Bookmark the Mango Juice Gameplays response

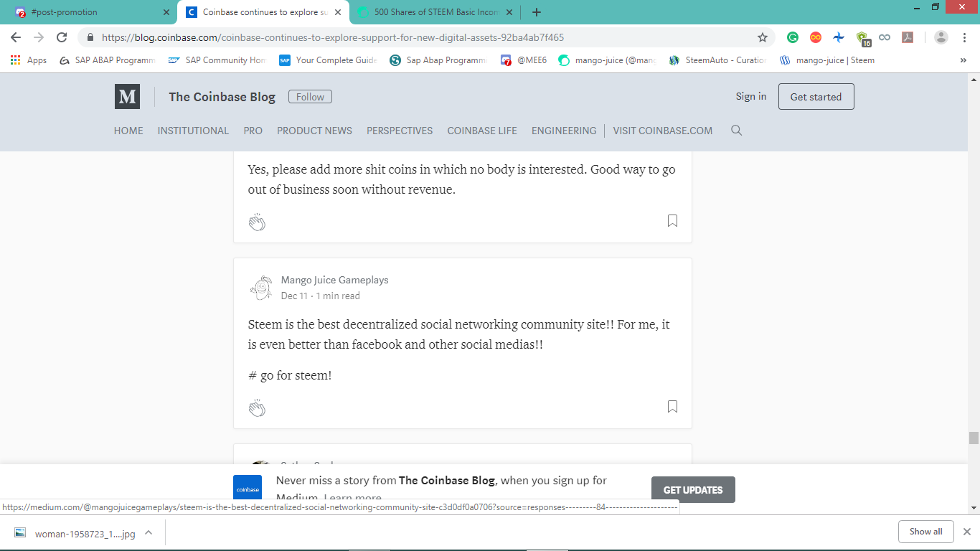672,407
